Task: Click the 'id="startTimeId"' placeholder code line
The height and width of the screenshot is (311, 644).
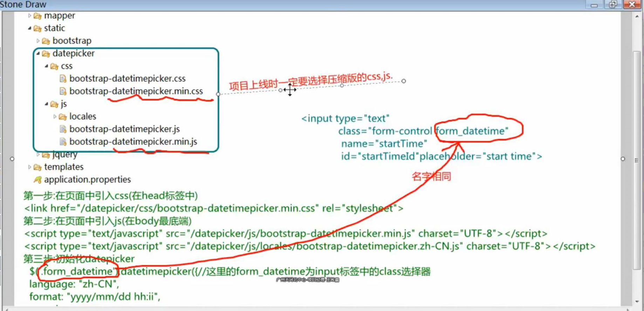Action: 441,156
